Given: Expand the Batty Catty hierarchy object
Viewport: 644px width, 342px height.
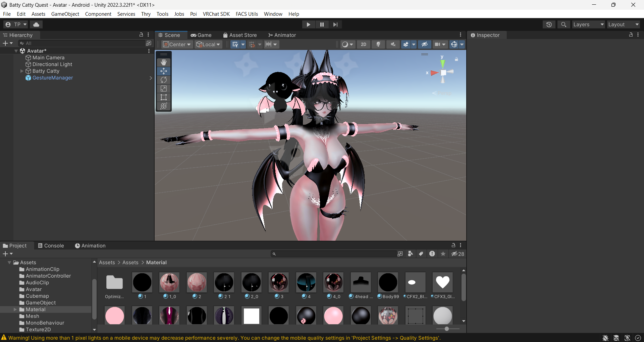Looking at the screenshot, I should (22, 71).
